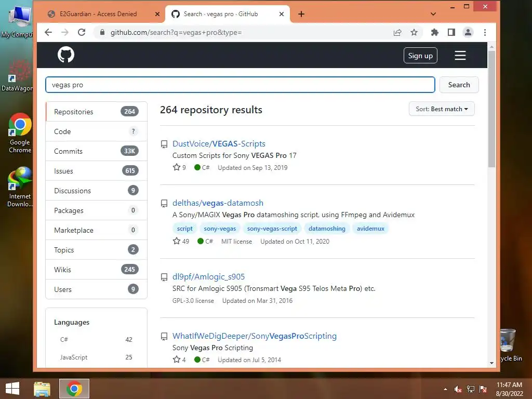Open the Windows Start button

12,389
